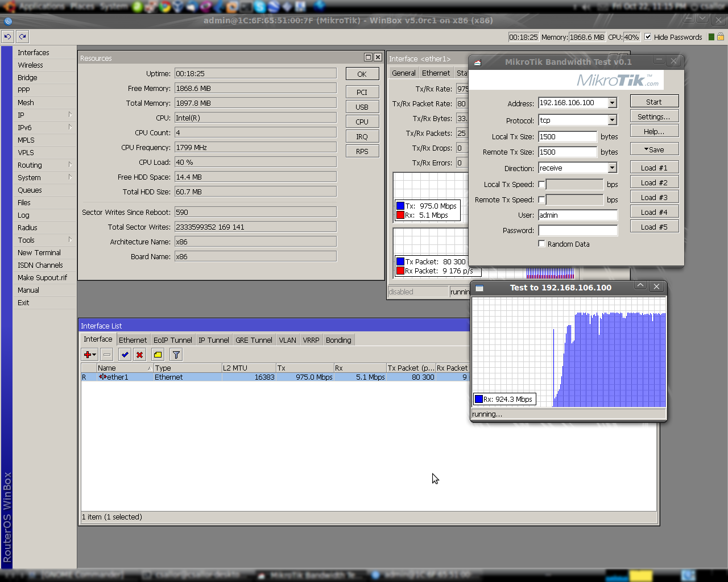The width and height of the screenshot is (728, 582).
Task: Click the PCI button in Resources
Action: click(362, 92)
